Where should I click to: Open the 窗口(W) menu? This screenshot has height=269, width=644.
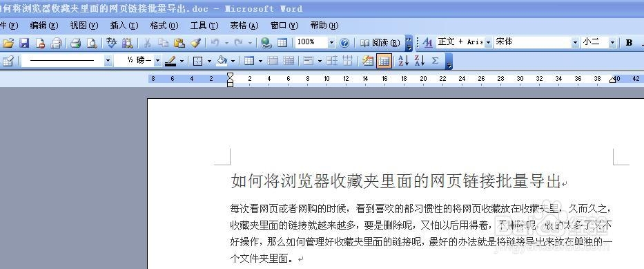(x=284, y=26)
